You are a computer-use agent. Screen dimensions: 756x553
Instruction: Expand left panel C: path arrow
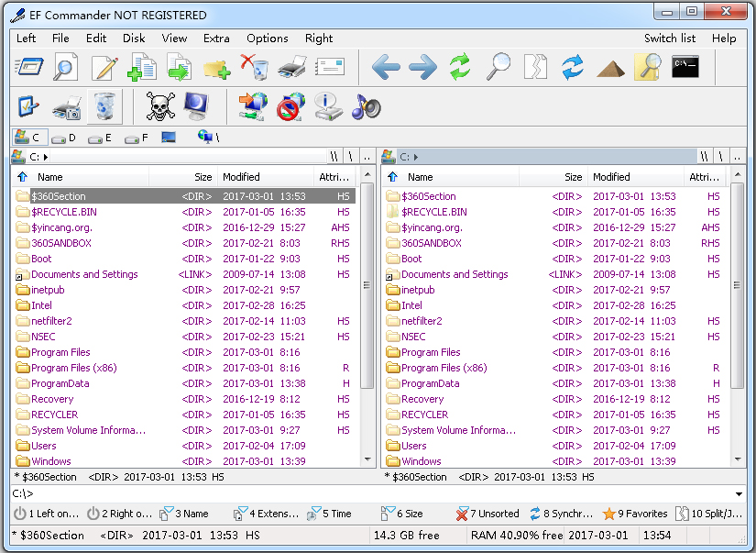46,157
